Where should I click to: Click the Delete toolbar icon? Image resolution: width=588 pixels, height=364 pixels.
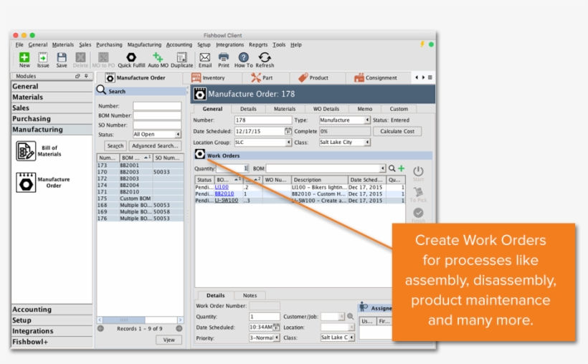coord(80,57)
